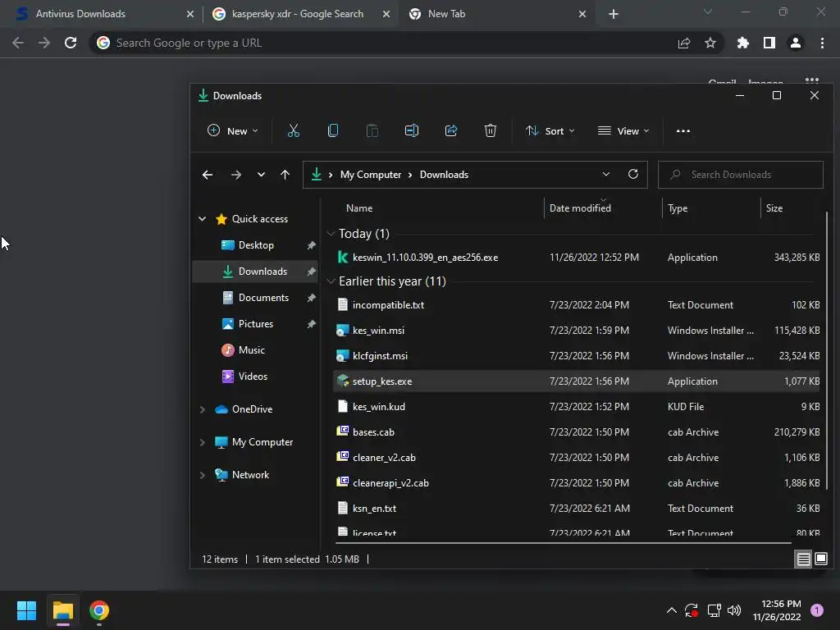Screen dimensions: 840x630
Task: Open the Sort dropdown menu
Action: tap(550, 130)
